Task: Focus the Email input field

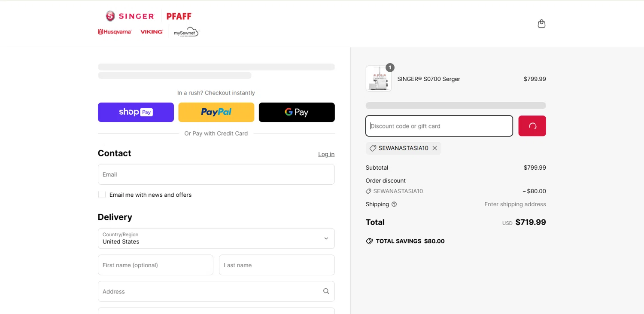Action: [x=216, y=174]
